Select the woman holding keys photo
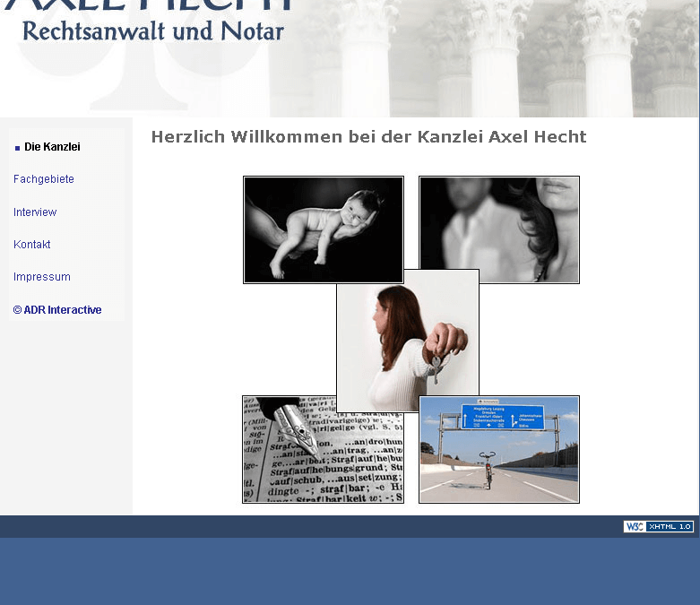 tap(408, 341)
